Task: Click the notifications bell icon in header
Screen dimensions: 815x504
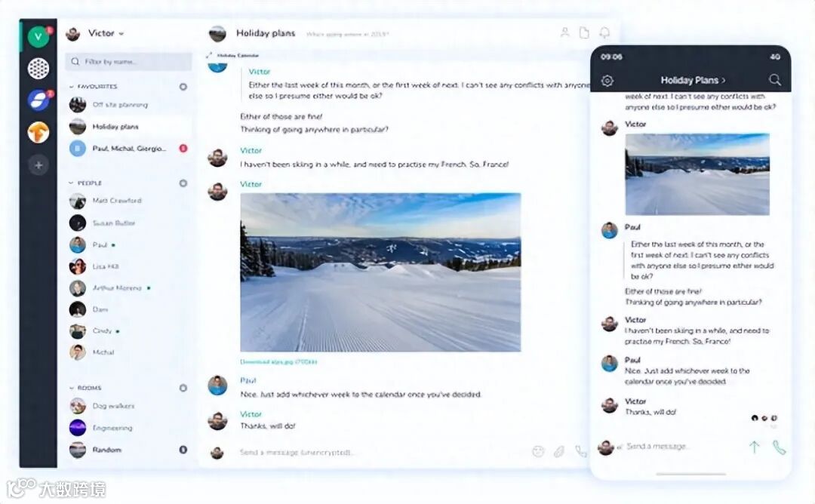Action: pyautogui.click(x=604, y=32)
